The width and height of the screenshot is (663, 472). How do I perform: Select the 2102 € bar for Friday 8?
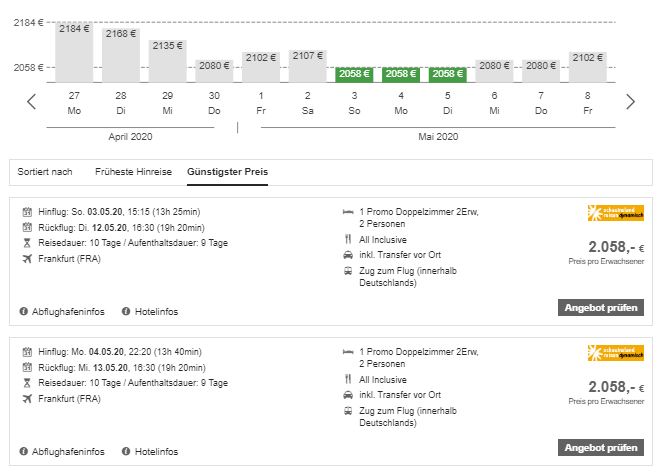[588, 66]
